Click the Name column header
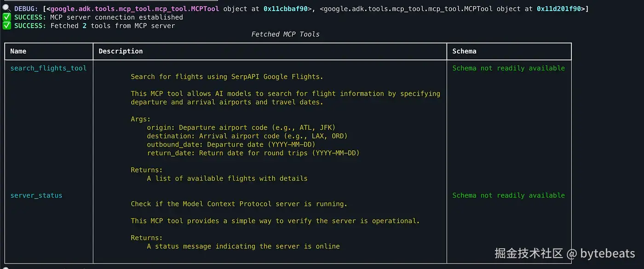This screenshot has width=644, height=269. point(18,51)
